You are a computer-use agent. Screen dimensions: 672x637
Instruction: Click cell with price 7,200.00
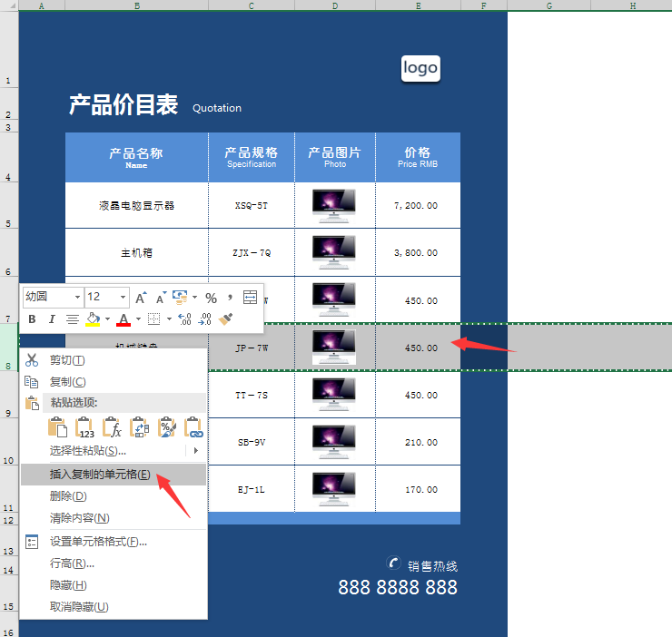pos(419,206)
